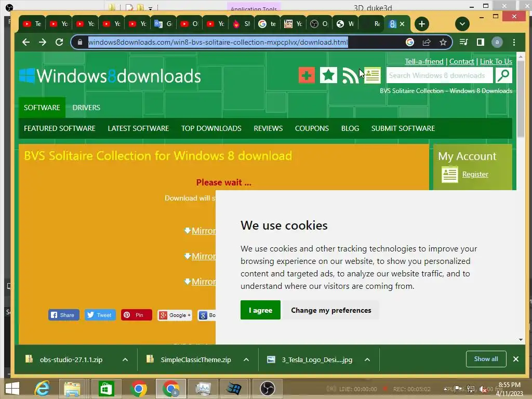Open the Contact link
This screenshot has width=532, height=399.
click(x=462, y=61)
